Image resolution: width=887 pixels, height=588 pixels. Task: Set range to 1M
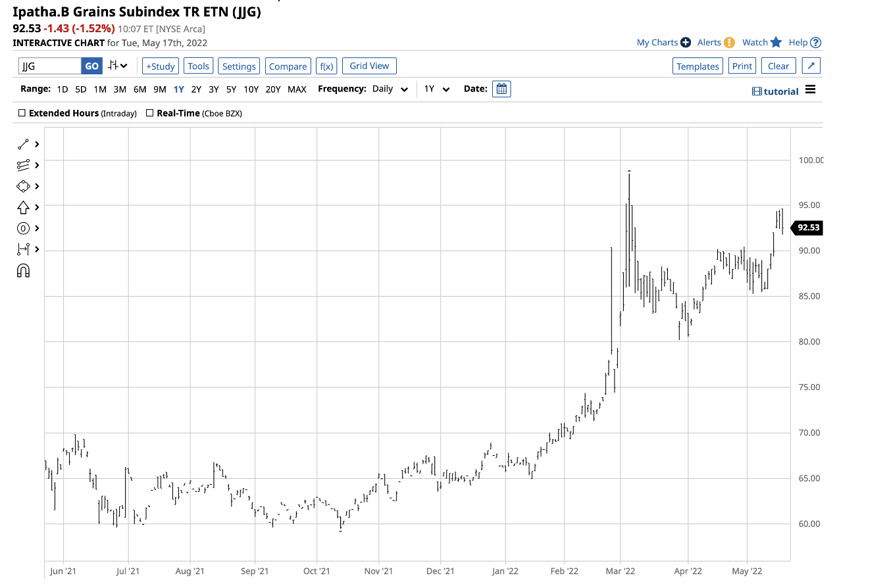[100, 89]
